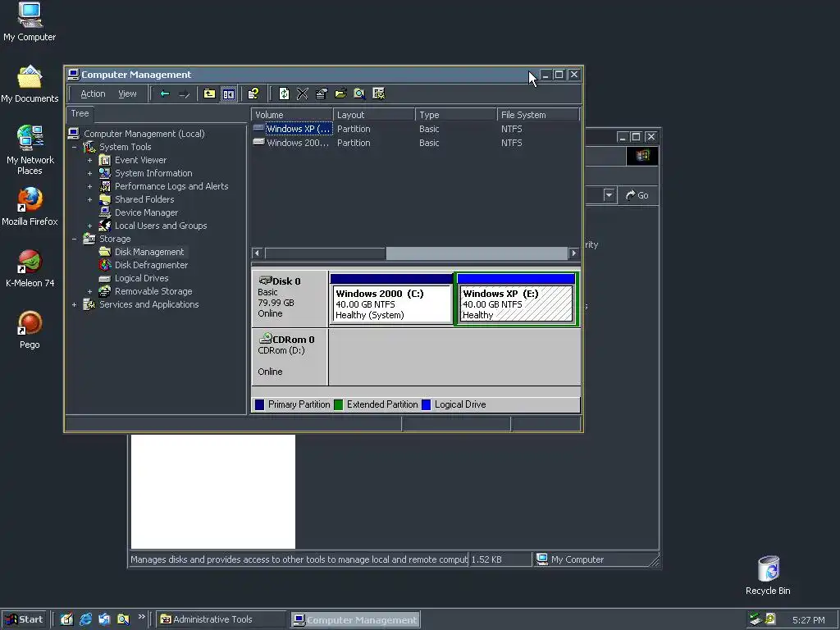
Task: Open address dropdown in background window
Action: [609, 195]
